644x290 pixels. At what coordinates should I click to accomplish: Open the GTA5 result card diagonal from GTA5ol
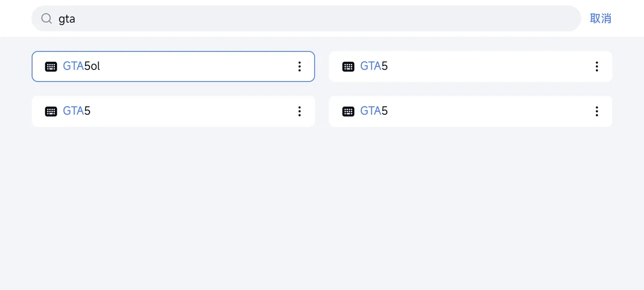coord(470,111)
